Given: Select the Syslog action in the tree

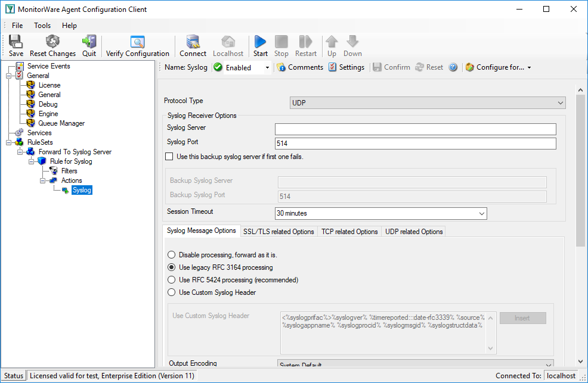Looking at the screenshot, I should click(82, 190).
